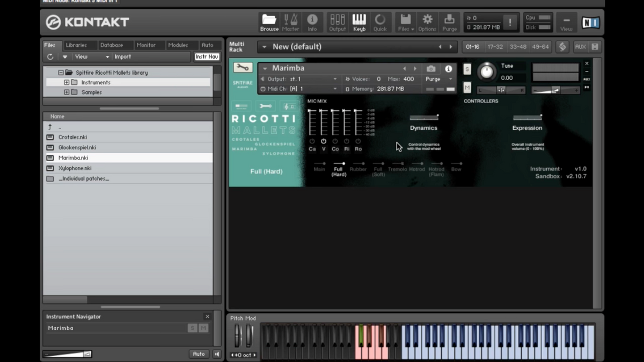This screenshot has width=644, height=362.
Task: Click the Instr Nav button
Action: point(207,56)
